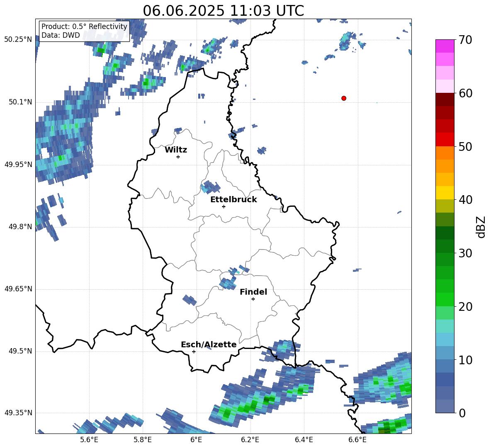Click the colorbar value 30

465,253
